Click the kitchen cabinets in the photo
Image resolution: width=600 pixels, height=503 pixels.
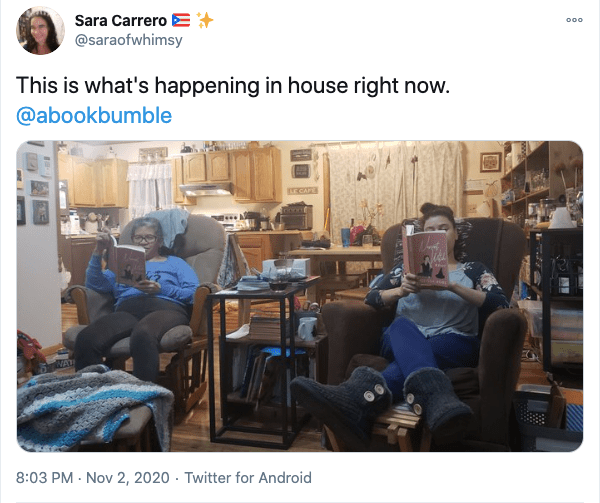(x=232, y=174)
